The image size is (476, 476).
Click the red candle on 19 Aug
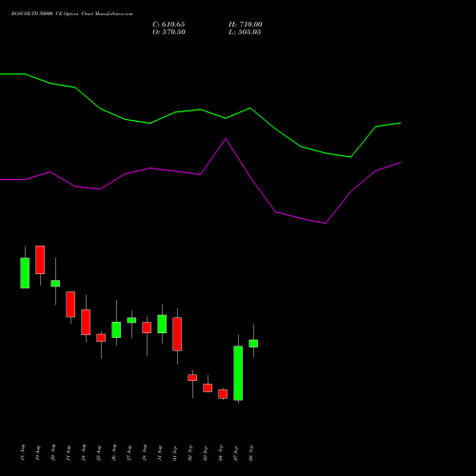coord(40,260)
